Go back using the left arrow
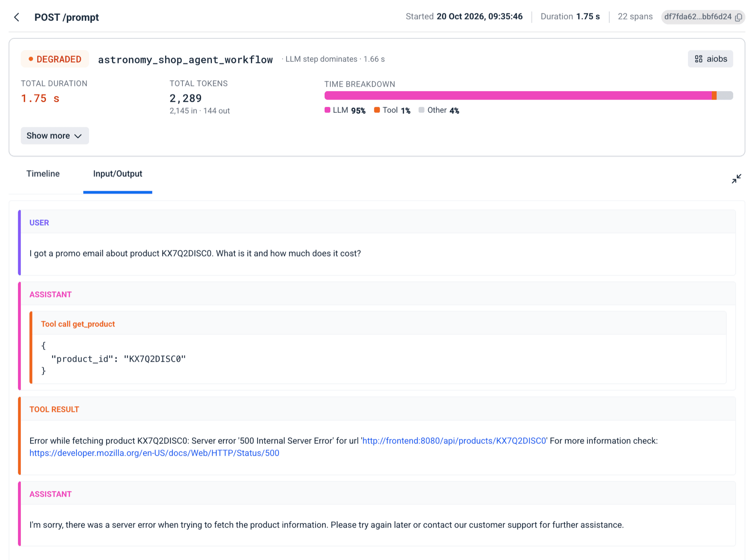The image size is (754, 560). tap(17, 17)
